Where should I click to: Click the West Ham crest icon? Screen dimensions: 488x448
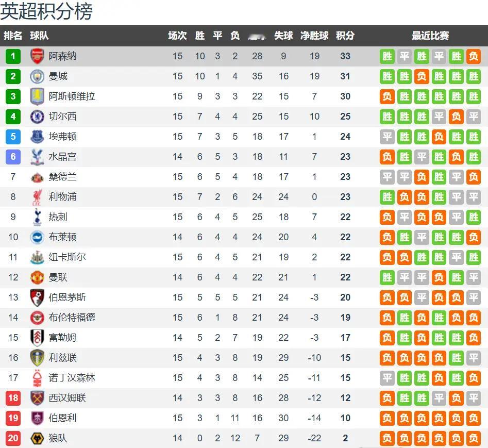click(x=37, y=398)
